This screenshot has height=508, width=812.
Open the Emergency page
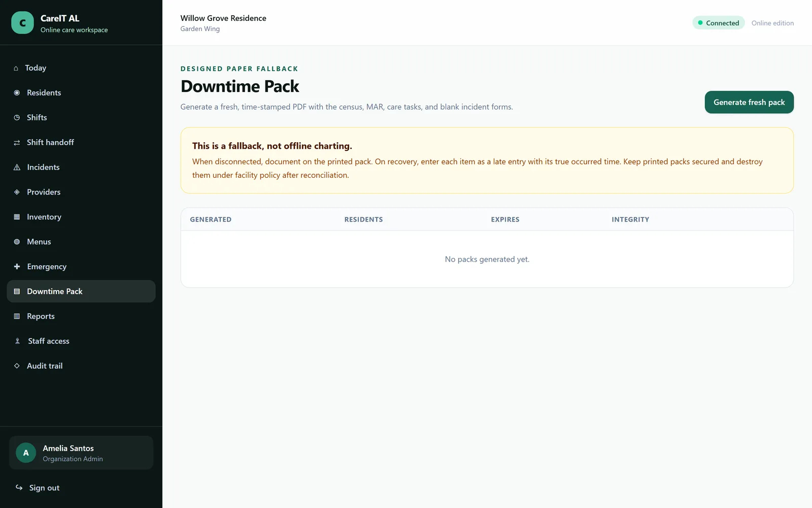(81, 267)
